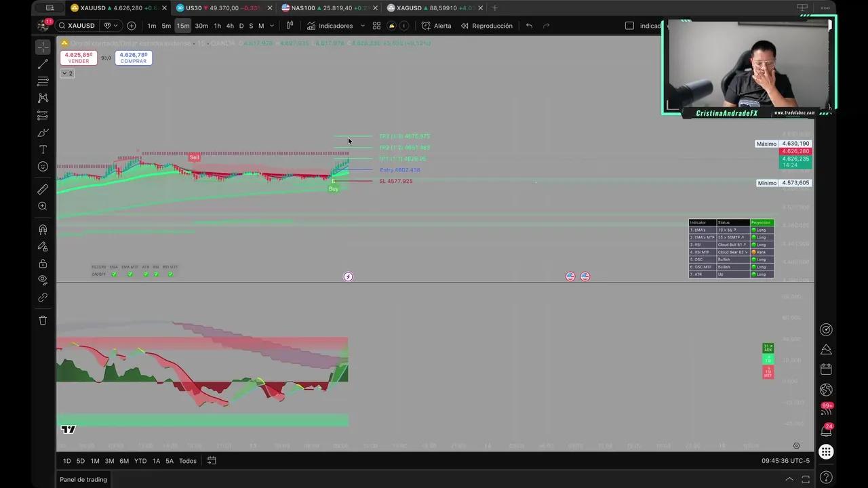
Task: Switch to the XAUUSD tab
Action: 117,8
